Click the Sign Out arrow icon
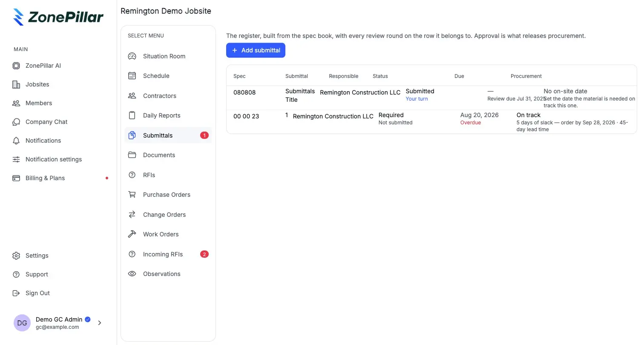Viewport: 644px width, 345px height. 16,293
